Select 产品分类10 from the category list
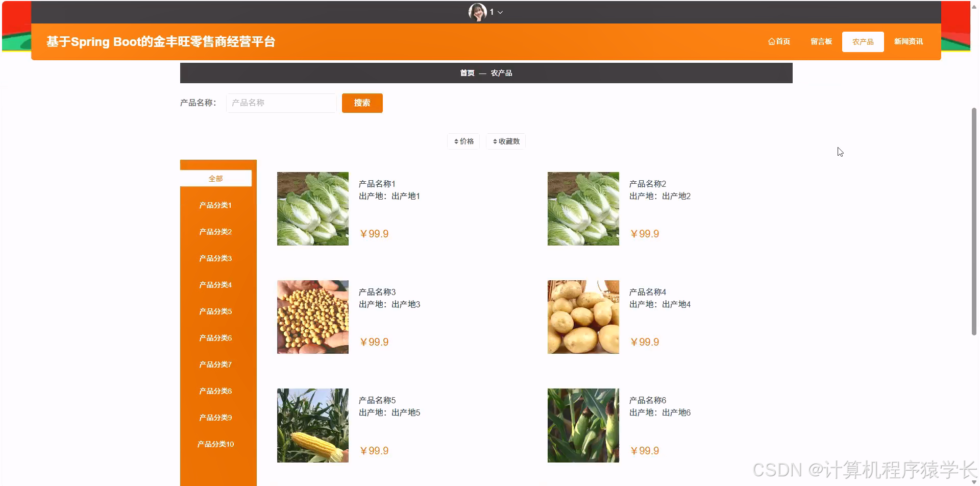980x486 pixels. coord(215,444)
